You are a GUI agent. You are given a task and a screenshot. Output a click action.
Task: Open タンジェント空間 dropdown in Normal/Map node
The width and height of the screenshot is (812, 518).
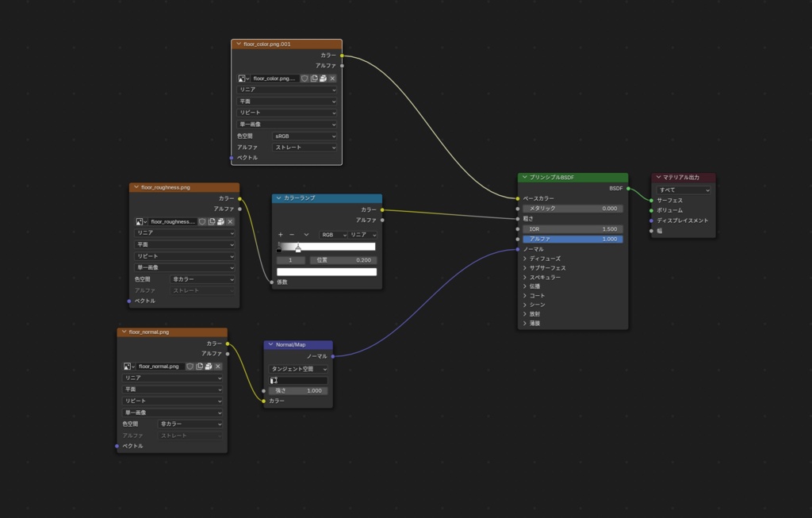click(x=298, y=369)
